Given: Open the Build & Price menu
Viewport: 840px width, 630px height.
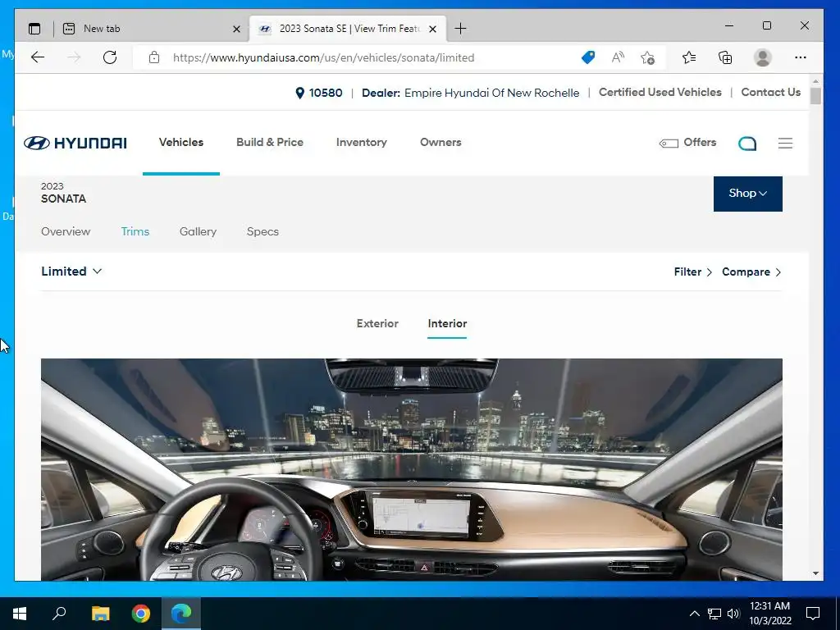Looking at the screenshot, I should [x=269, y=142].
